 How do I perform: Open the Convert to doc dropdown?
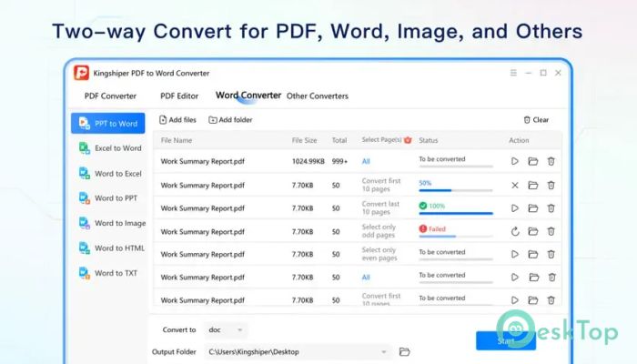pyautogui.click(x=226, y=329)
